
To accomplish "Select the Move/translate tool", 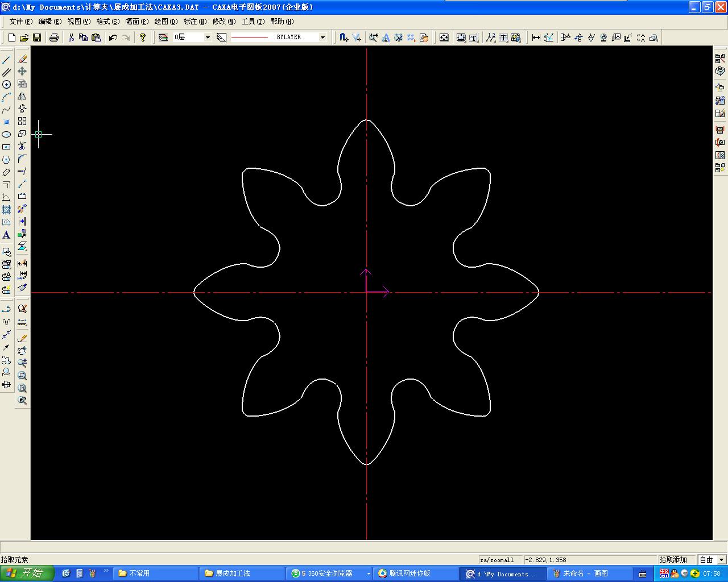I will pos(22,71).
